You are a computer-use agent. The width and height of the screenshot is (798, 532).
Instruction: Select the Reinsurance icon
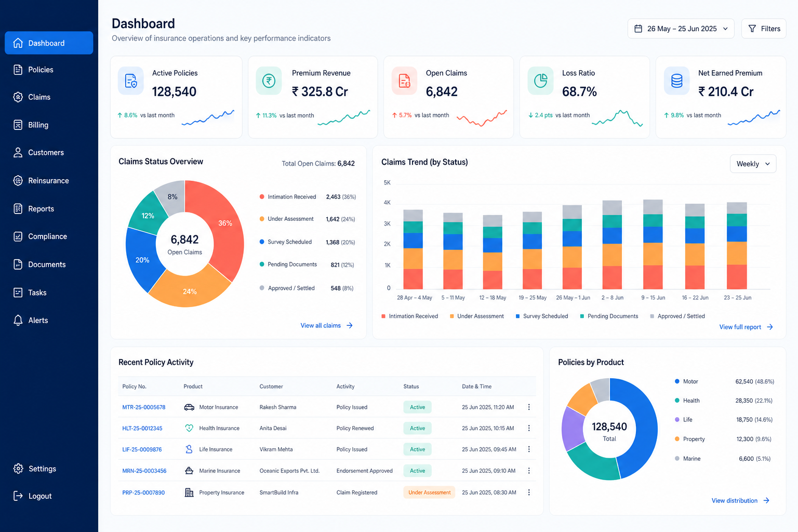pos(18,181)
